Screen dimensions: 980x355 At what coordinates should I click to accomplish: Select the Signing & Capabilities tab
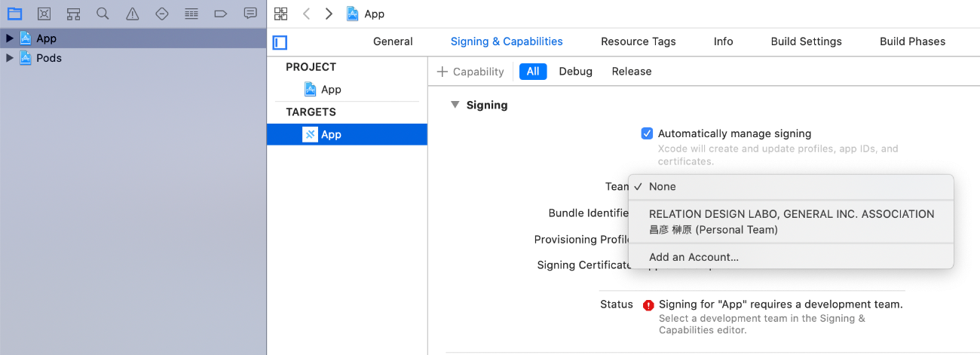[507, 41]
